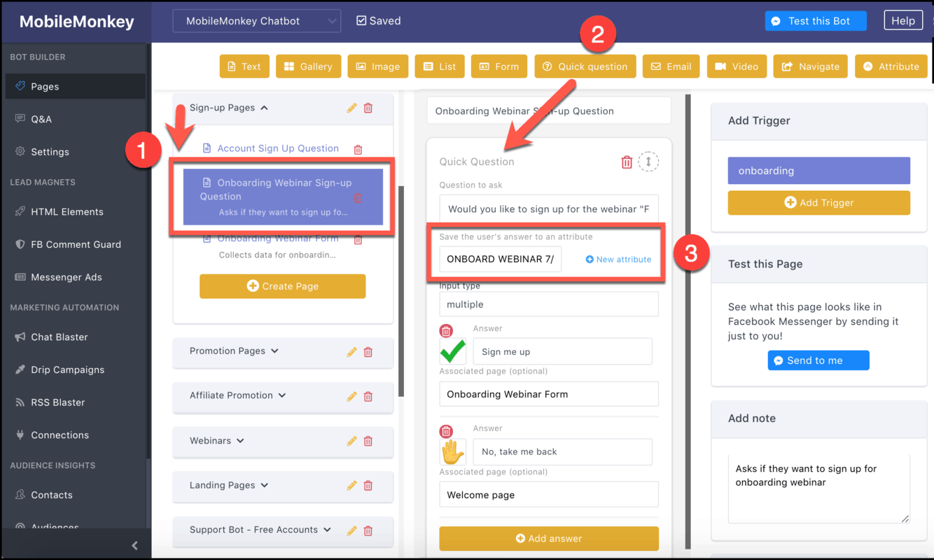The height and width of the screenshot is (560, 934).
Task: Expand Webinars group
Action: (x=240, y=440)
